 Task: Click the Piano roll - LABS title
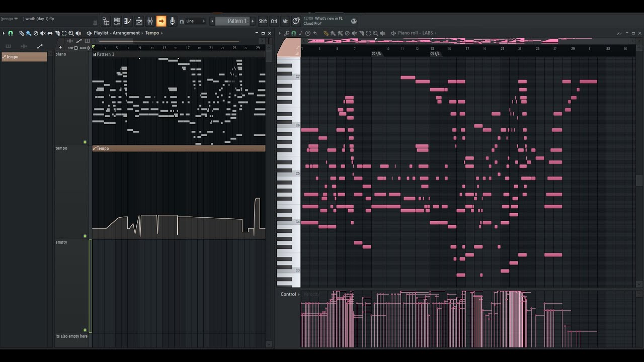click(x=415, y=33)
